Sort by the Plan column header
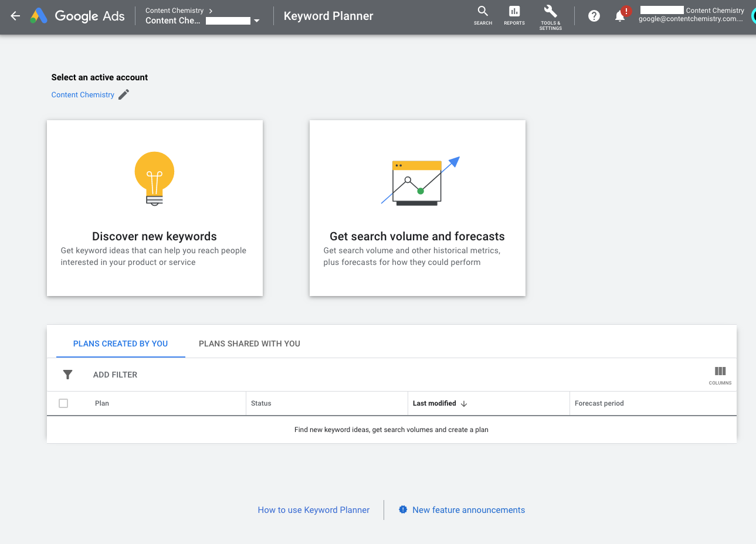756x544 pixels. pyautogui.click(x=102, y=403)
